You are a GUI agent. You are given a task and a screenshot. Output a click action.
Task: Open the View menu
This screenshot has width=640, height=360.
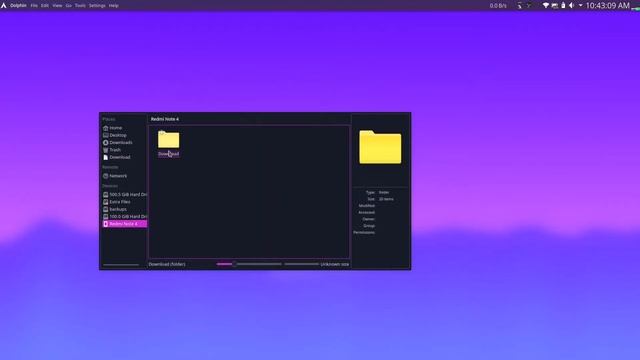tap(57, 6)
